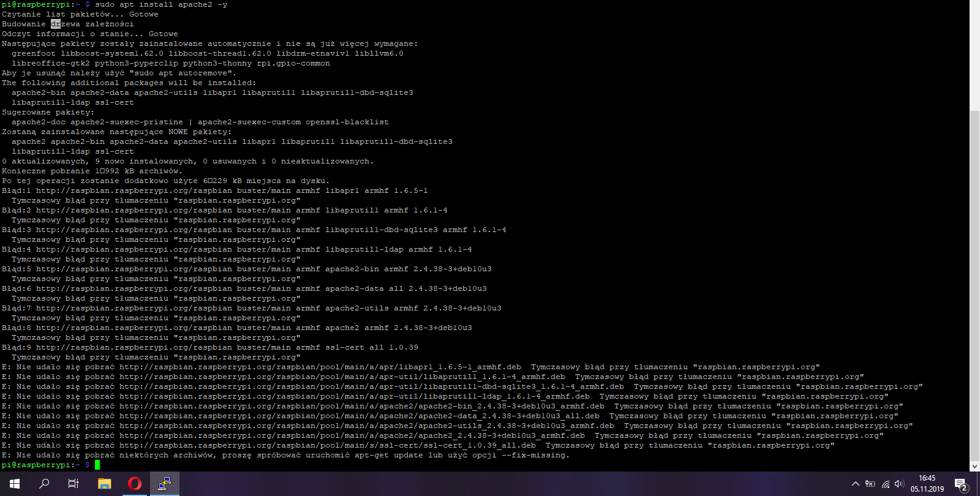Click "Odczyt informacji o stanie" line
The width and height of the screenshot is (980, 496).
90,34
